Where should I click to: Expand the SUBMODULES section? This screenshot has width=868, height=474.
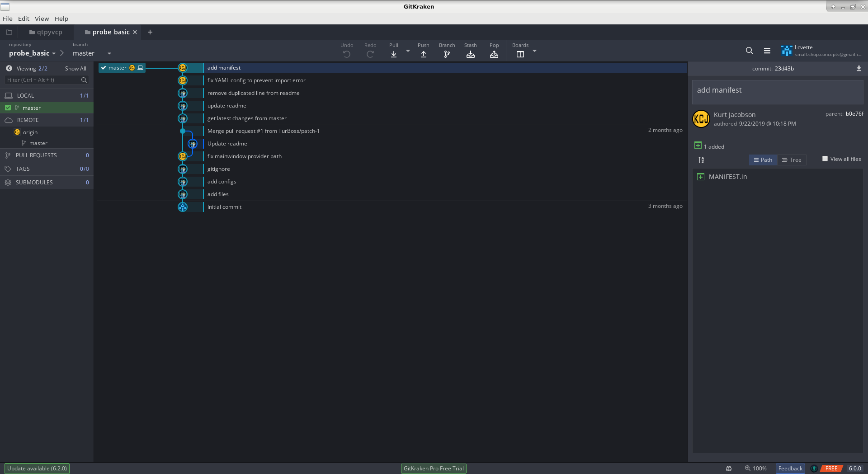coord(47,183)
